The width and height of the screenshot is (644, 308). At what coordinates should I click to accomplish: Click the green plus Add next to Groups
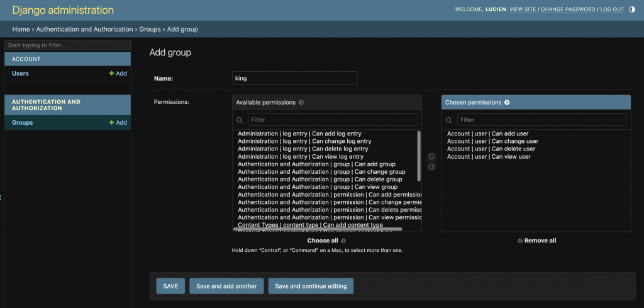coord(118,123)
